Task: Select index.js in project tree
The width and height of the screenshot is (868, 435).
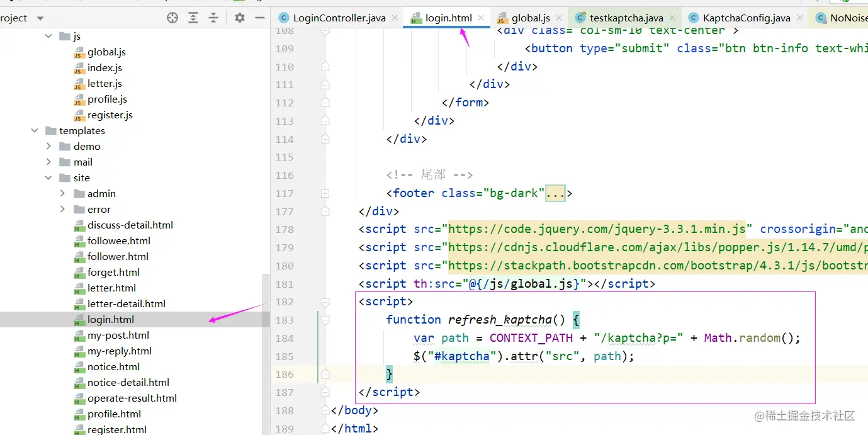Action: click(x=104, y=68)
